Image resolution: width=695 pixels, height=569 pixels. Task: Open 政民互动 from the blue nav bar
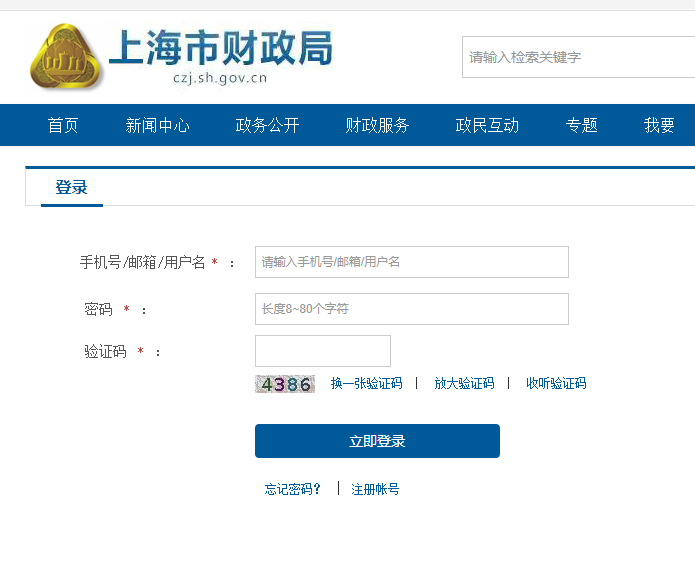point(487,125)
